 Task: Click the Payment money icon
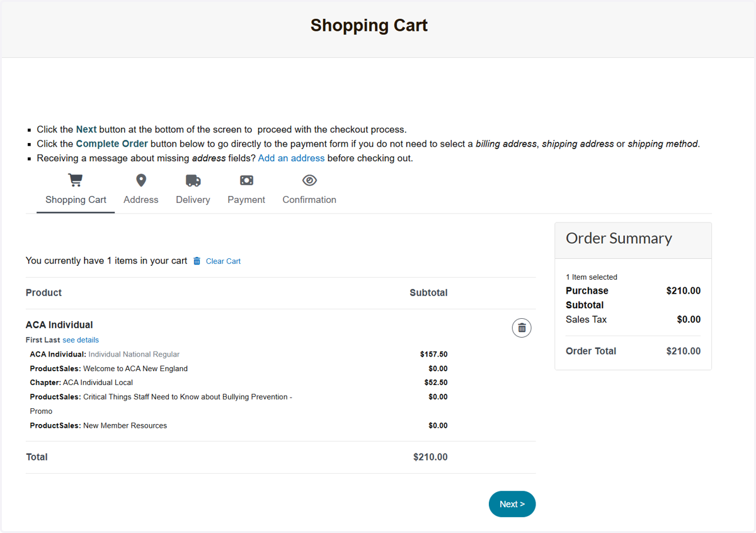pyautogui.click(x=246, y=181)
